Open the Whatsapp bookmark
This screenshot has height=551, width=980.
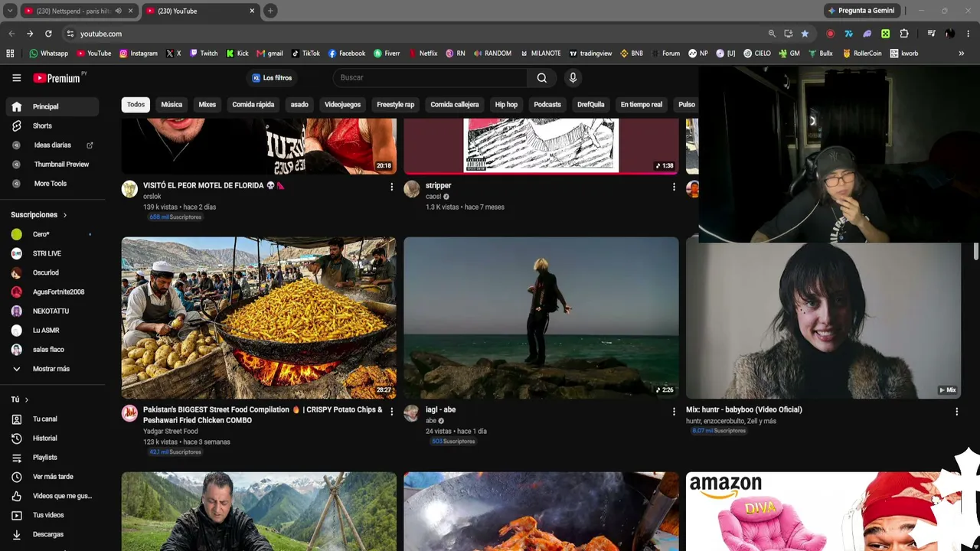49,54
